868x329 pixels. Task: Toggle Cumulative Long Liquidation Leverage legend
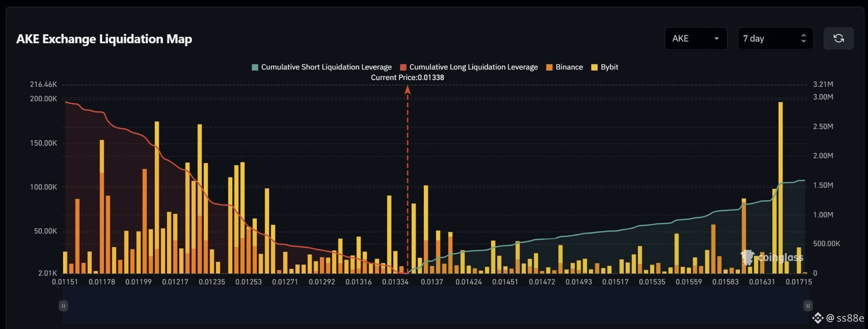469,67
